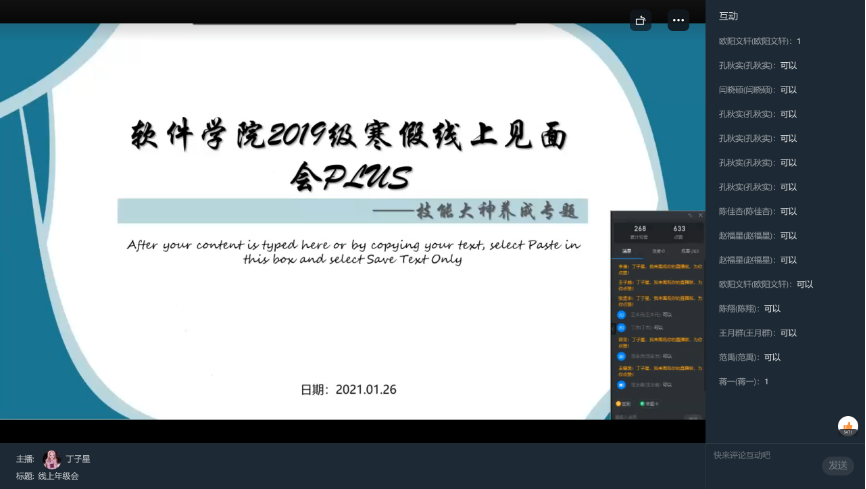Click the orange gift icon beside the chat
Viewport: 866px width, 489px height.
848,427
